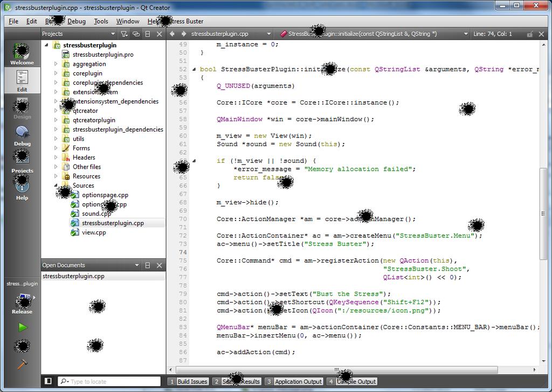Open Debug mode in the sidebar

(x=22, y=135)
